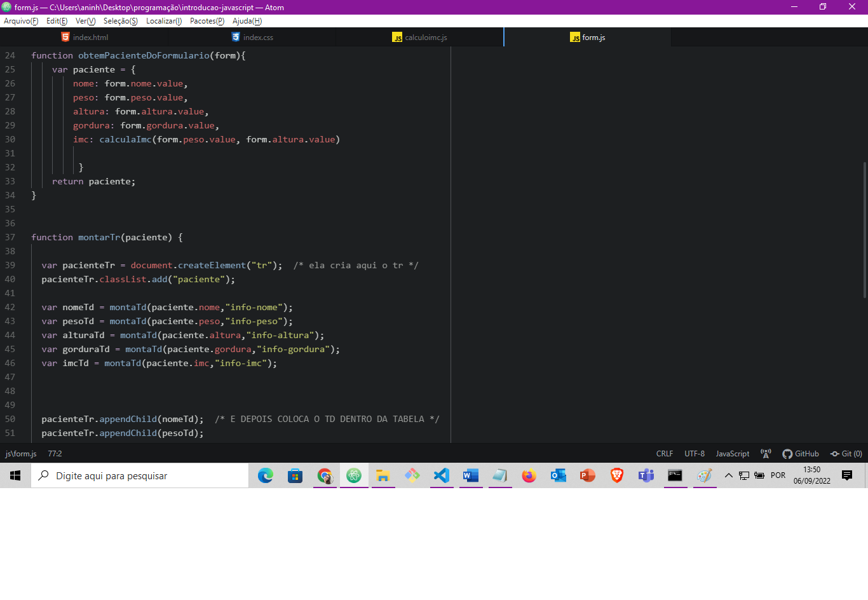Click the network icon in system tray
Screen dimensions: 868x600
[744, 475]
